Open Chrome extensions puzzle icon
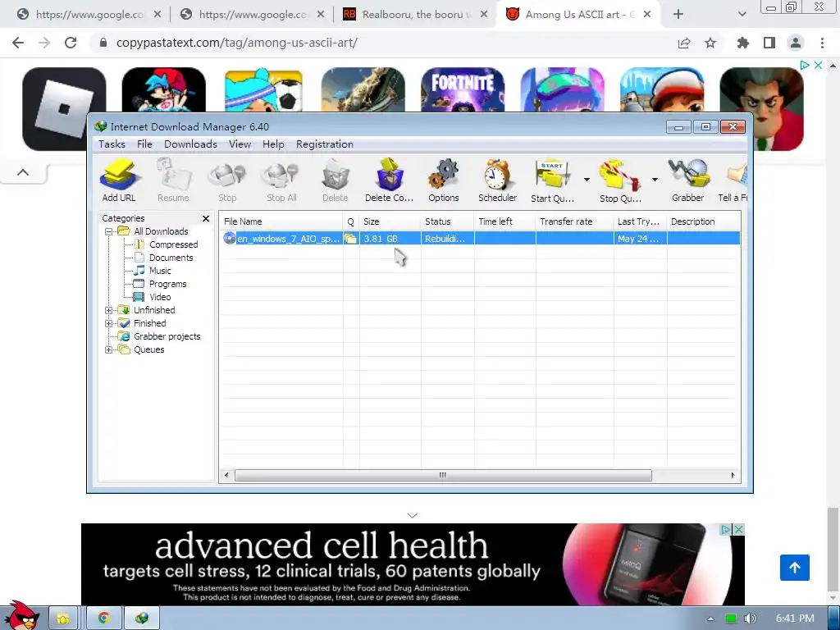This screenshot has width=840, height=630. point(743,43)
